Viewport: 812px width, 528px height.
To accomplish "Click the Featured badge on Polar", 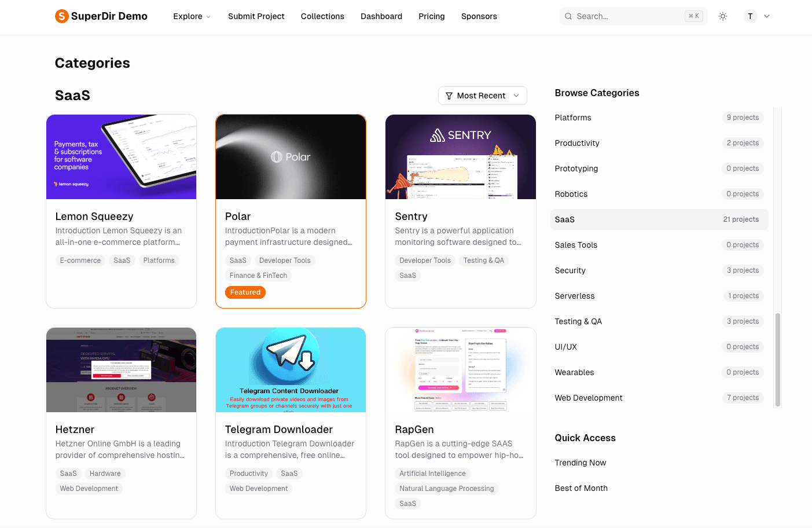I will pyautogui.click(x=245, y=292).
